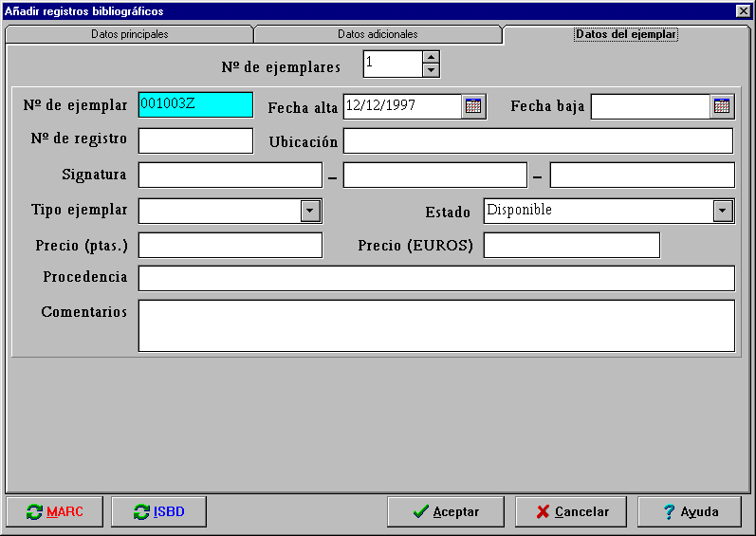Open the Fecha alta calendar picker

(x=472, y=106)
